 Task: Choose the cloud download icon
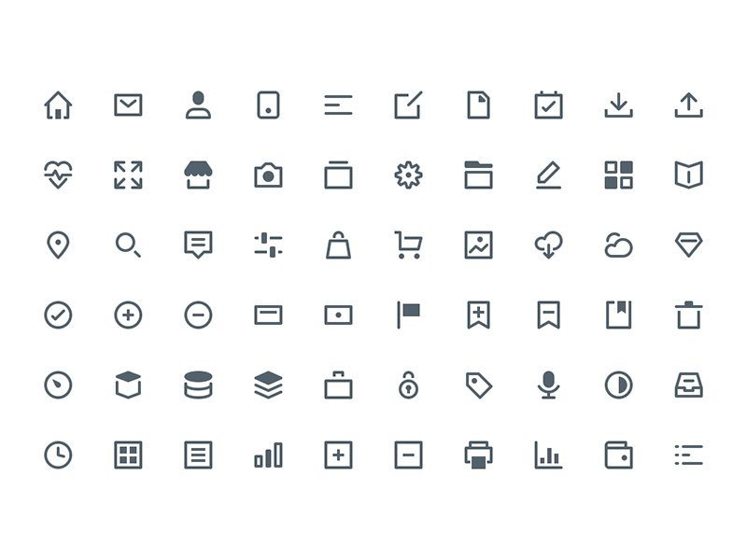[548, 245]
